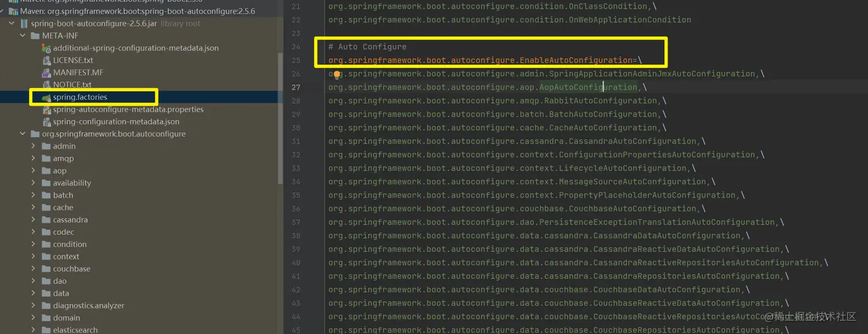The width and height of the screenshot is (868, 334).
Task: Expand the admin folder arrow
Action: pyautogui.click(x=34, y=146)
